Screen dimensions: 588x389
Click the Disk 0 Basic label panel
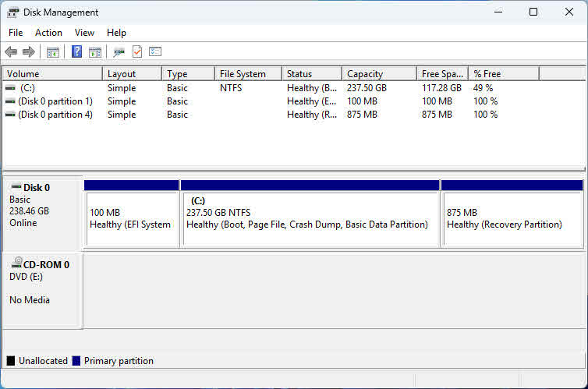[42, 214]
